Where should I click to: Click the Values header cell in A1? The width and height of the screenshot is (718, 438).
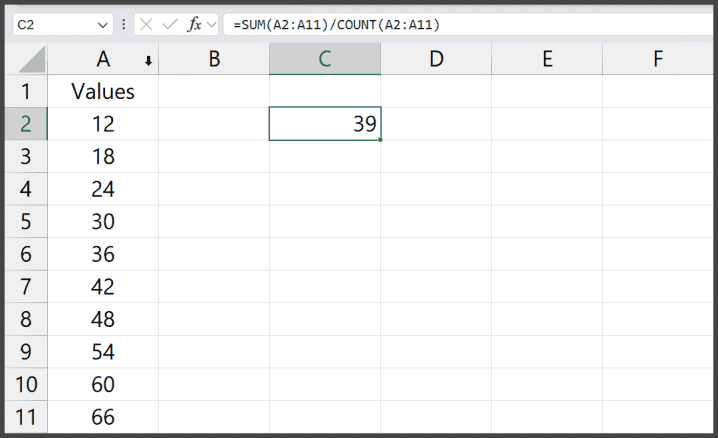pos(102,92)
